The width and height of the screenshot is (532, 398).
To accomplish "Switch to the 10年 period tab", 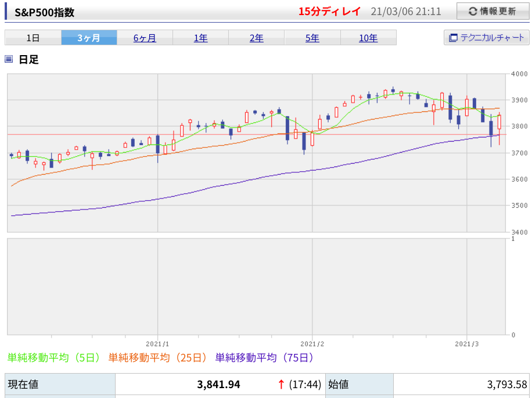I will tap(368, 38).
